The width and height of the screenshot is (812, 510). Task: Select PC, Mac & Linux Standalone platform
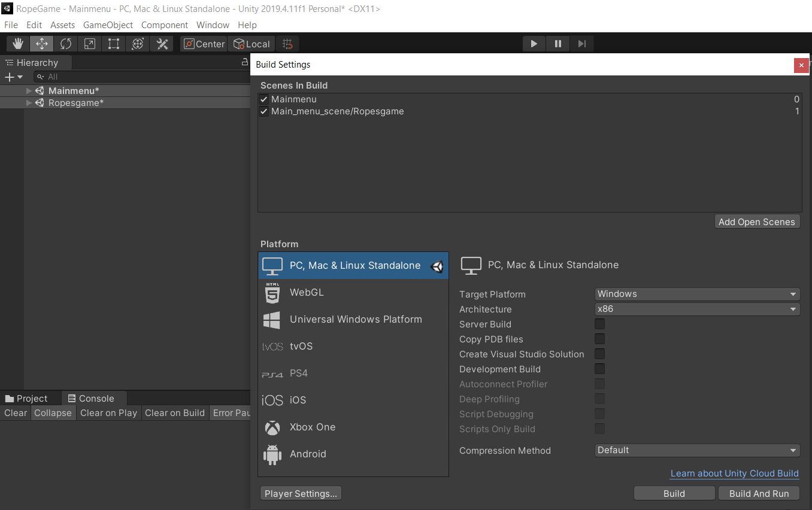point(353,266)
